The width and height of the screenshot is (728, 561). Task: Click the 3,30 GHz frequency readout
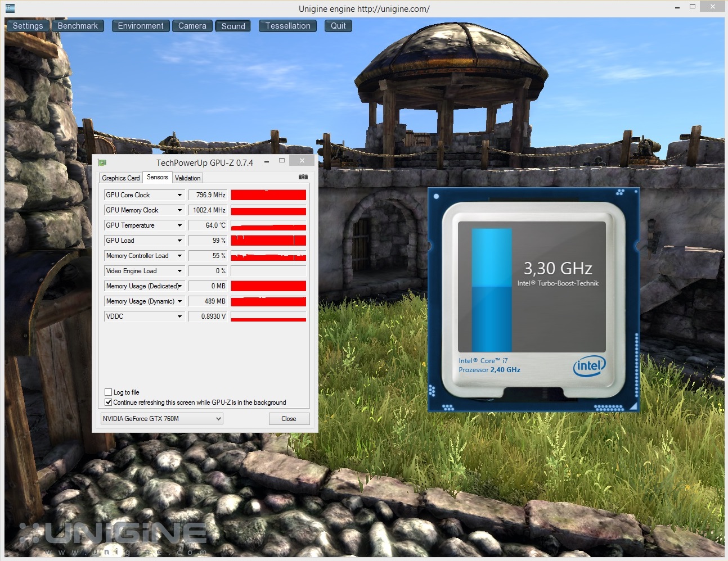tap(558, 268)
